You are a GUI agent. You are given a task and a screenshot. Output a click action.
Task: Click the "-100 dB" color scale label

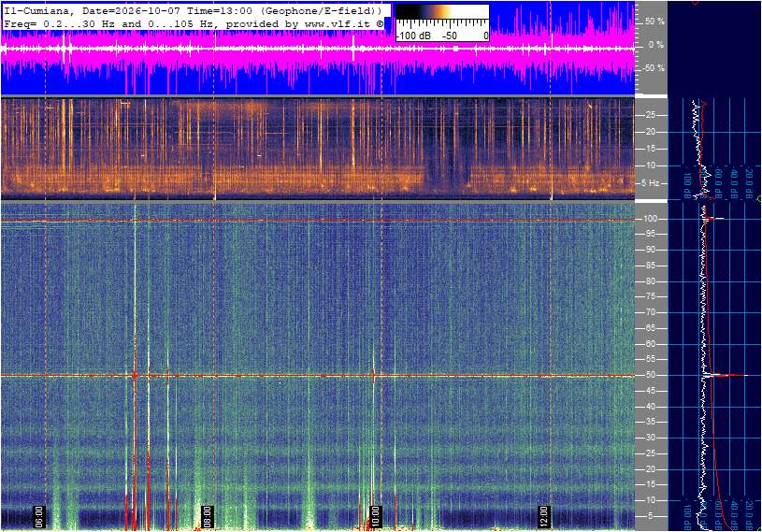coord(413,36)
